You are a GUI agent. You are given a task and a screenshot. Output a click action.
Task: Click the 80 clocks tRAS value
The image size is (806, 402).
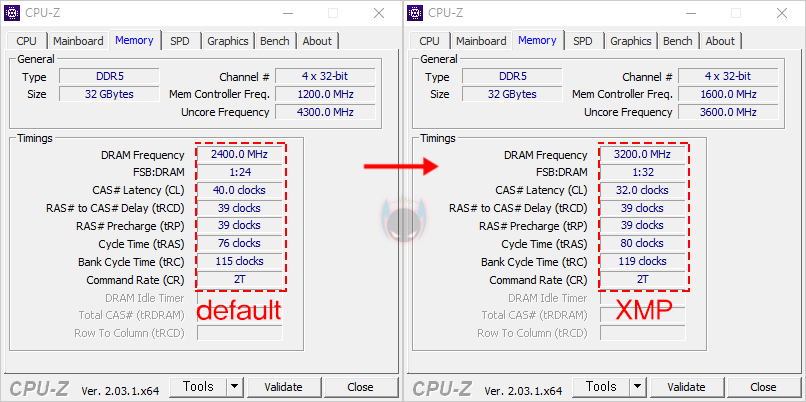click(x=643, y=243)
